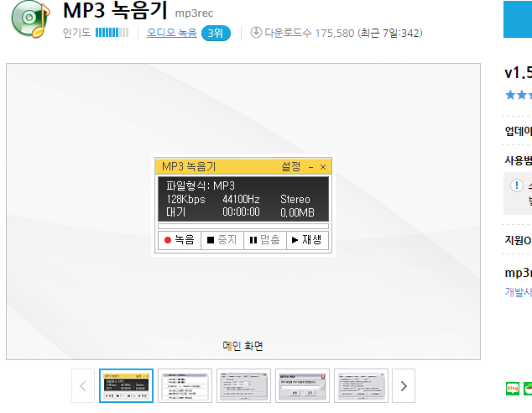This screenshot has height=413, width=532.
Task: Click the blue star rating
Action: [x=519, y=95]
